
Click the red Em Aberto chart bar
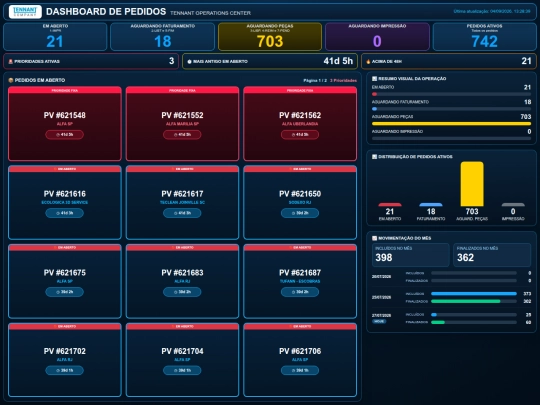point(390,205)
